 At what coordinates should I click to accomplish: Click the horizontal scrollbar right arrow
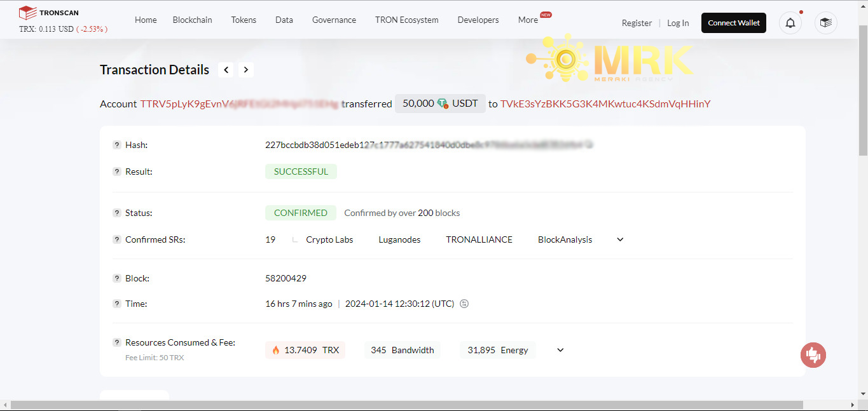click(853, 405)
